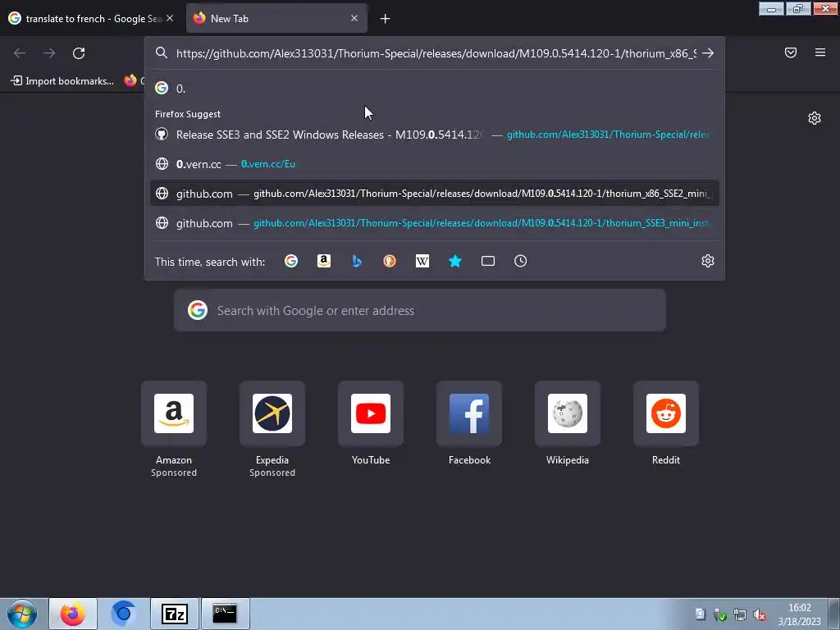Open the Windows Start menu
Image resolution: width=840 pixels, height=630 pixels.
pyautogui.click(x=22, y=614)
